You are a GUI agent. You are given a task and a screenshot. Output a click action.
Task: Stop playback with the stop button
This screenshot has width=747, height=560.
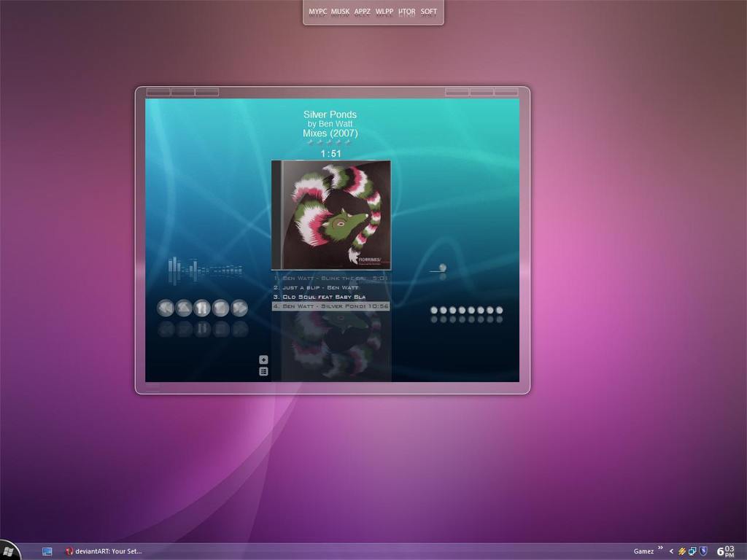(220, 308)
